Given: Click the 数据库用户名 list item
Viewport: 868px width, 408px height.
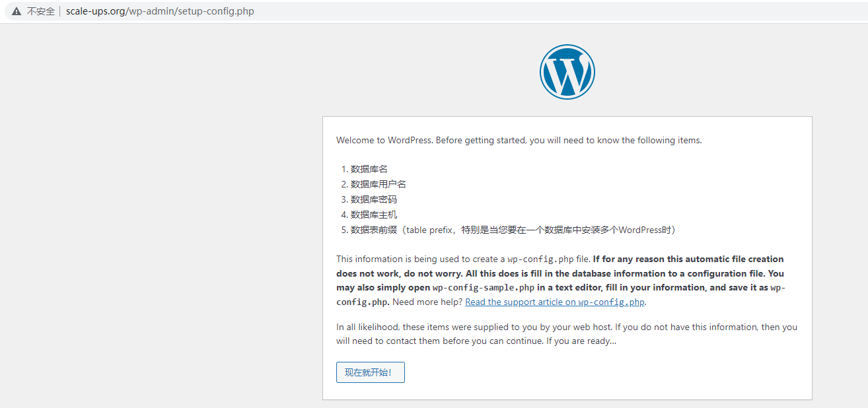Looking at the screenshot, I should tap(378, 184).
